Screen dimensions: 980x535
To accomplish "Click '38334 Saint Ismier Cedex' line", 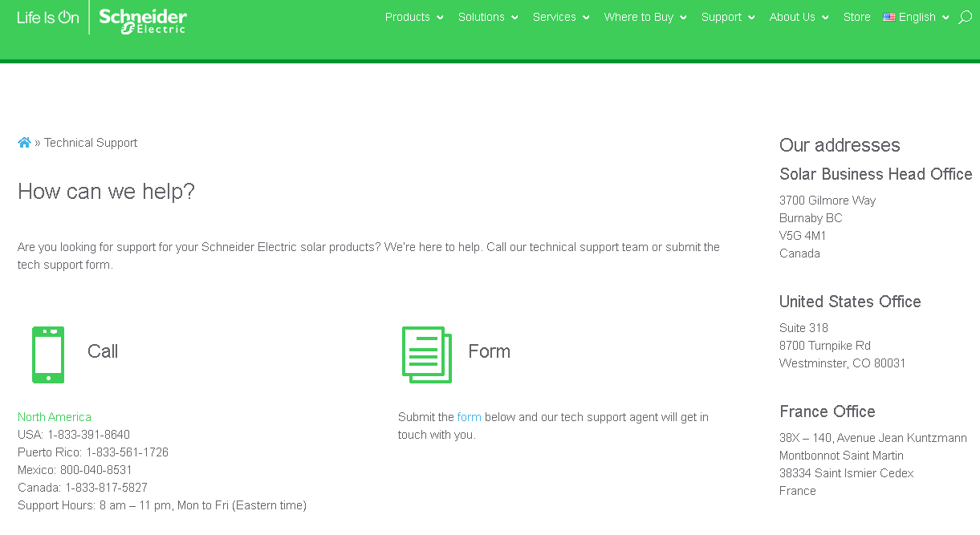I will click(x=847, y=473).
